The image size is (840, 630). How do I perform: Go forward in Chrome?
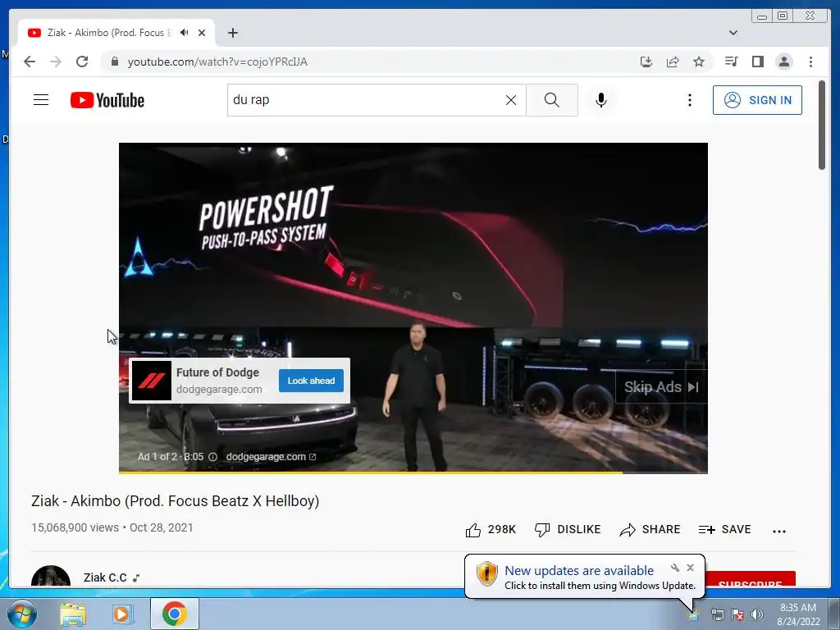[x=56, y=62]
